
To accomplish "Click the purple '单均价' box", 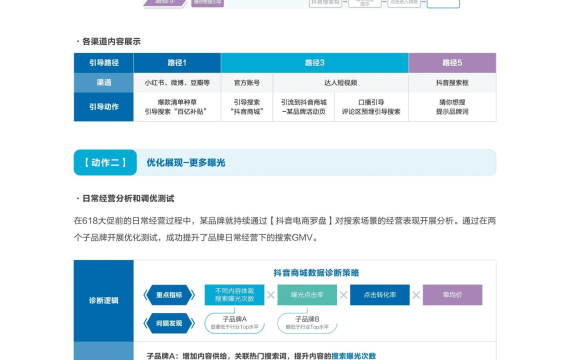I will pos(453,295).
